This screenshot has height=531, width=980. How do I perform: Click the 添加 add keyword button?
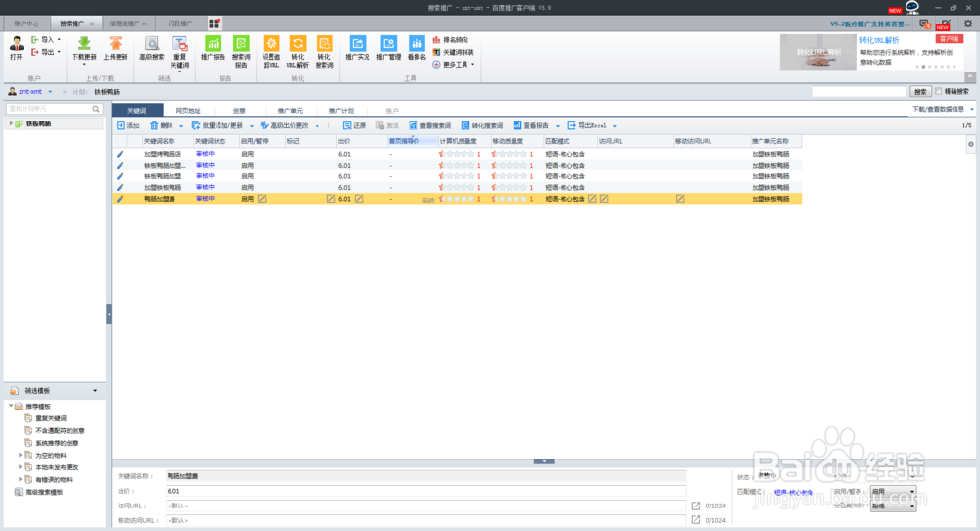pos(128,125)
